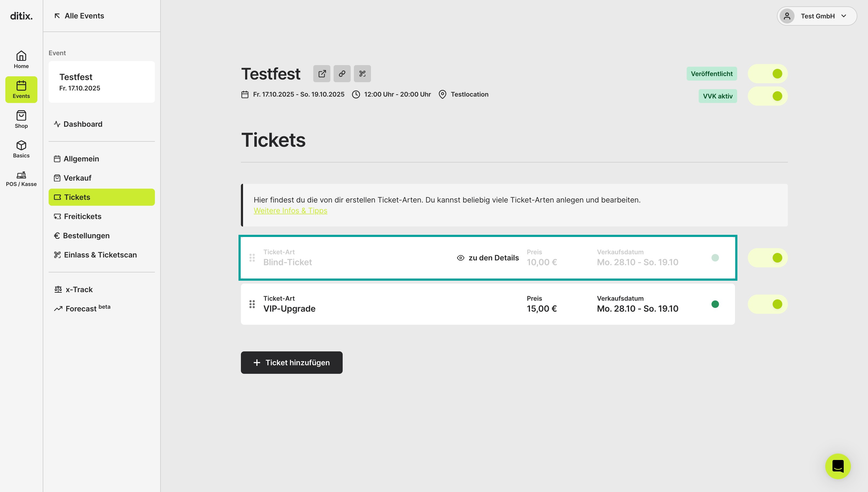The width and height of the screenshot is (868, 492).
Task: Go to Basics in the sidebar
Action: point(21,149)
